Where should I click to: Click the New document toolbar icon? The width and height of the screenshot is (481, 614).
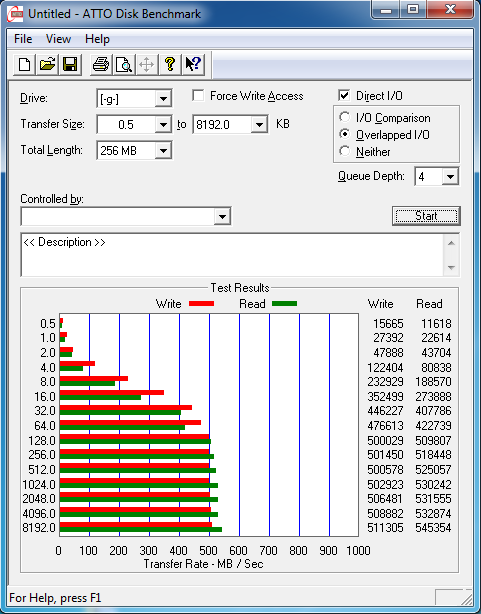pyautogui.click(x=24, y=64)
